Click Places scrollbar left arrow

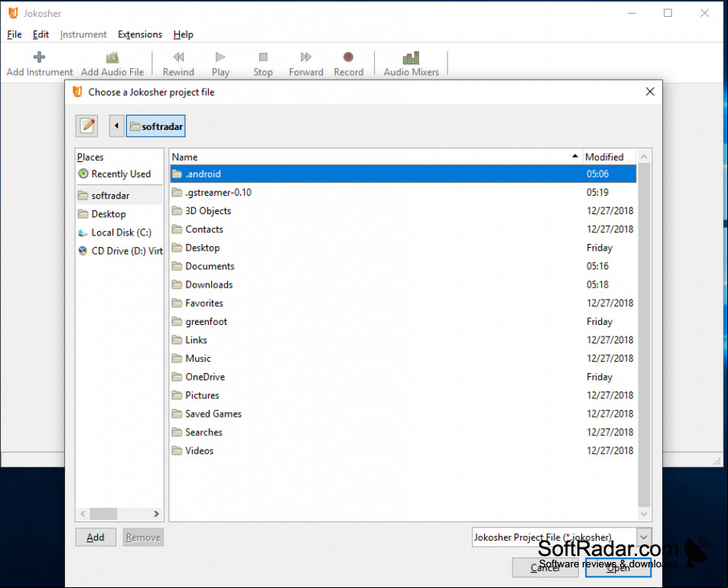point(83,514)
